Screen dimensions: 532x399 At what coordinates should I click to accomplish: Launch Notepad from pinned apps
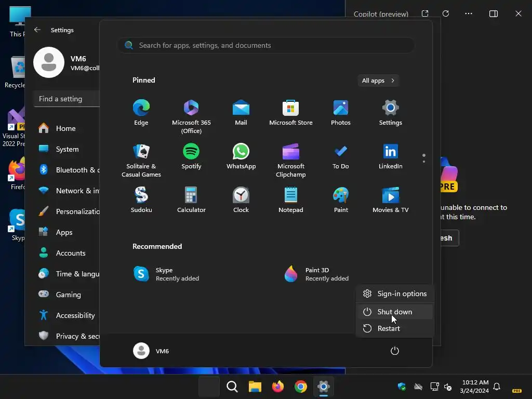pyautogui.click(x=291, y=200)
